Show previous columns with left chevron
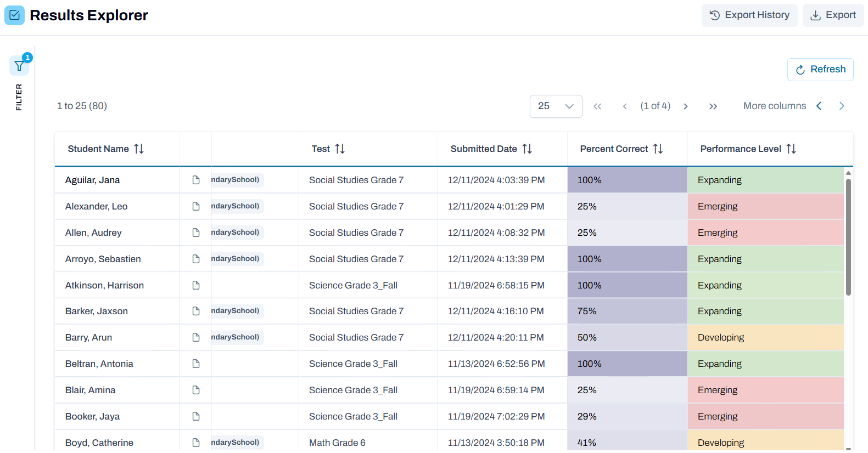Image resolution: width=868 pixels, height=453 pixels. [x=819, y=106]
